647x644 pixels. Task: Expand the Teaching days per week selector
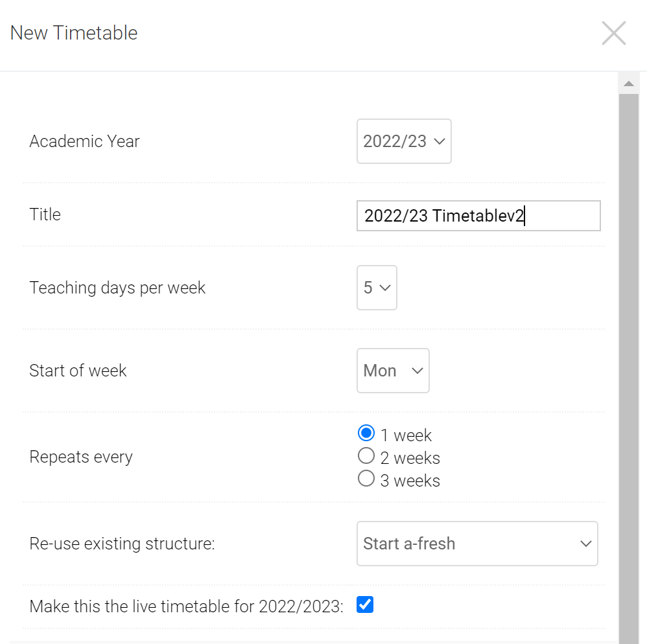pos(376,288)
